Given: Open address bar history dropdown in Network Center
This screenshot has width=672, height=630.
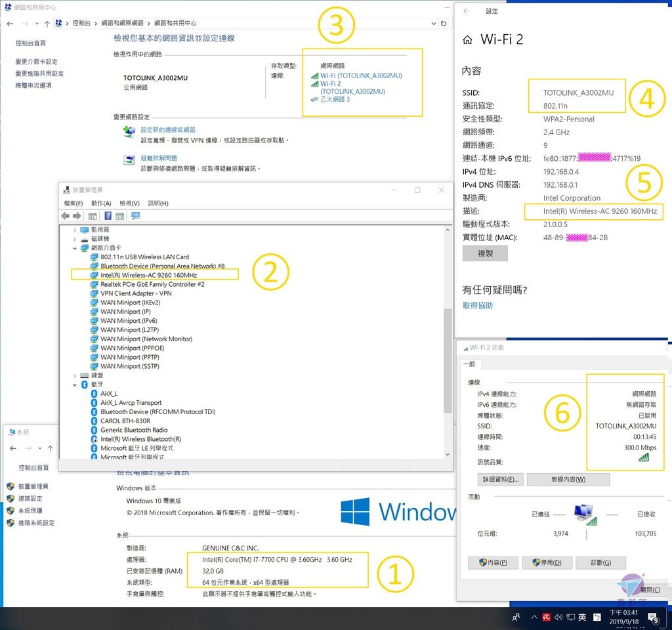Looking at the screenshot, I should tap(434, 24).
